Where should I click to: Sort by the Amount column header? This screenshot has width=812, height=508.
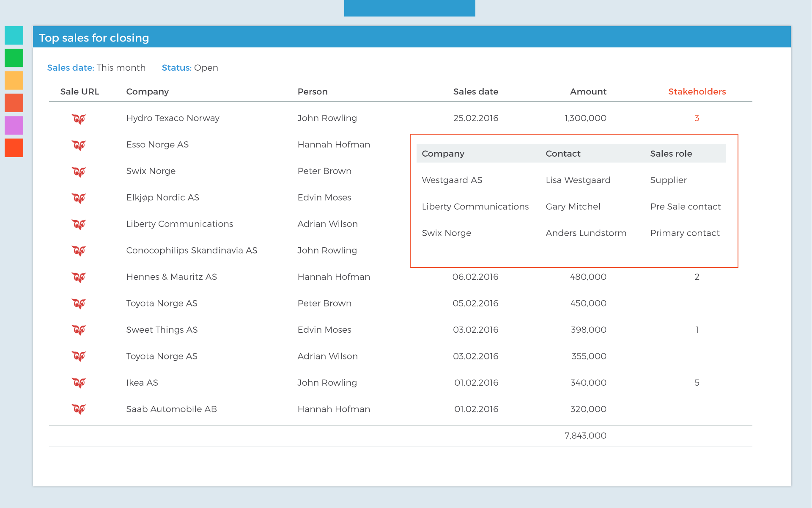pyautogui.click(x=588, y=91)
